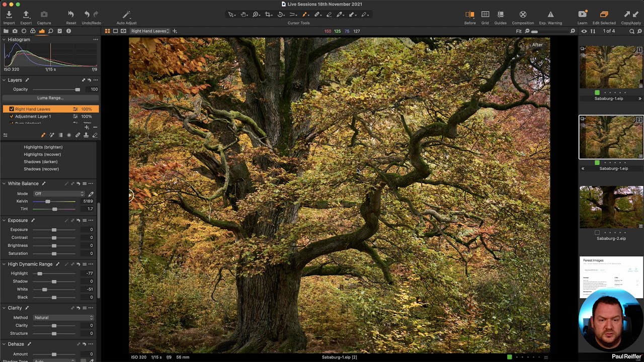Select the pan hand cursor tool
644x362 pixels.
coord(244,15)
